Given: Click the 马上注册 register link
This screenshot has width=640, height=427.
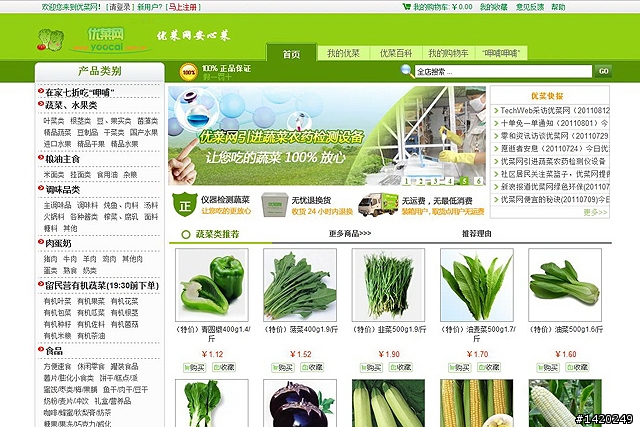Looking at the screenshot, I should [182, 7].
